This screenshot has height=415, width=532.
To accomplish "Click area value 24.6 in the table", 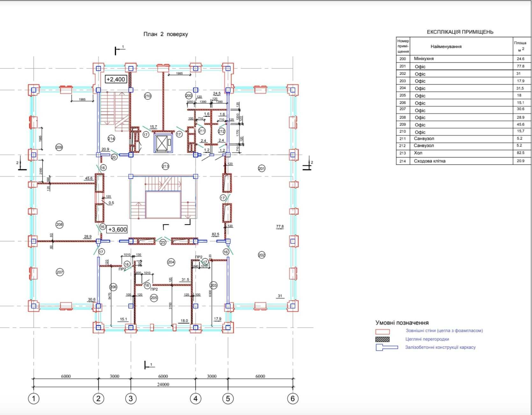I will point(521,59).
